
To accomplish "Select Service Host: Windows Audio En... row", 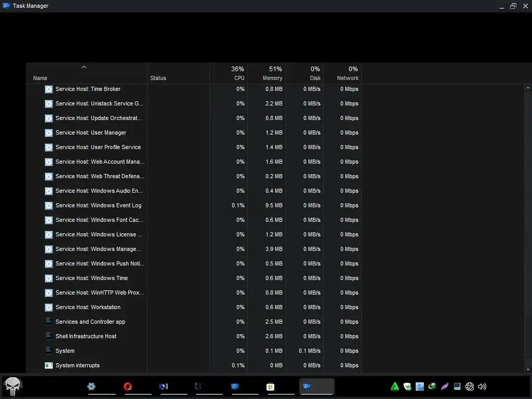I will pos(194,191).
